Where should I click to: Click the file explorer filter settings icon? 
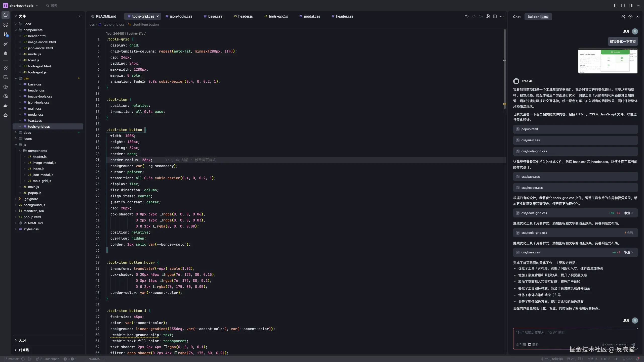[80, 16]
